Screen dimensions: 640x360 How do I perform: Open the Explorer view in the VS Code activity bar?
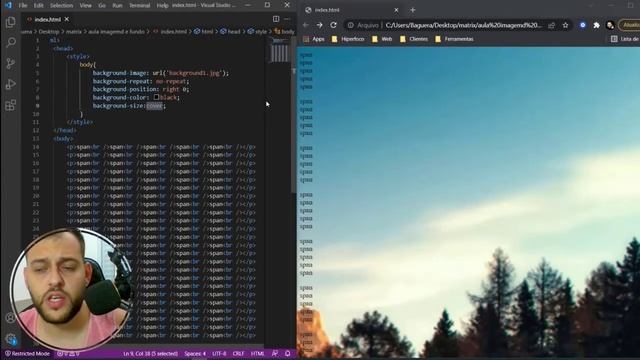(x=11, y=22)
